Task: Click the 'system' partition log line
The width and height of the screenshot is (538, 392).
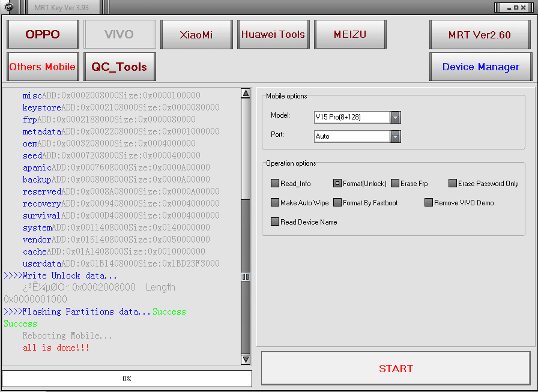Action: coord(116,228)
